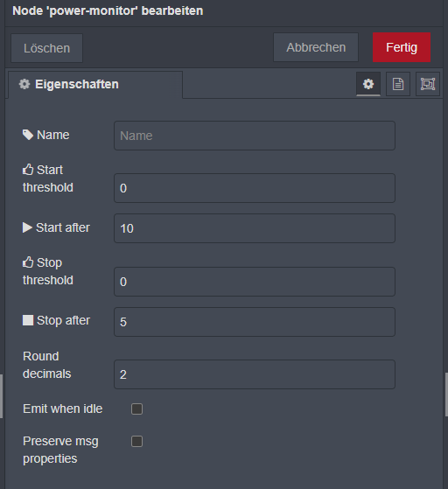This screenshot has width=448, height=489.
Task: Select the Eigenschaften tab
Action: [95, 85]
